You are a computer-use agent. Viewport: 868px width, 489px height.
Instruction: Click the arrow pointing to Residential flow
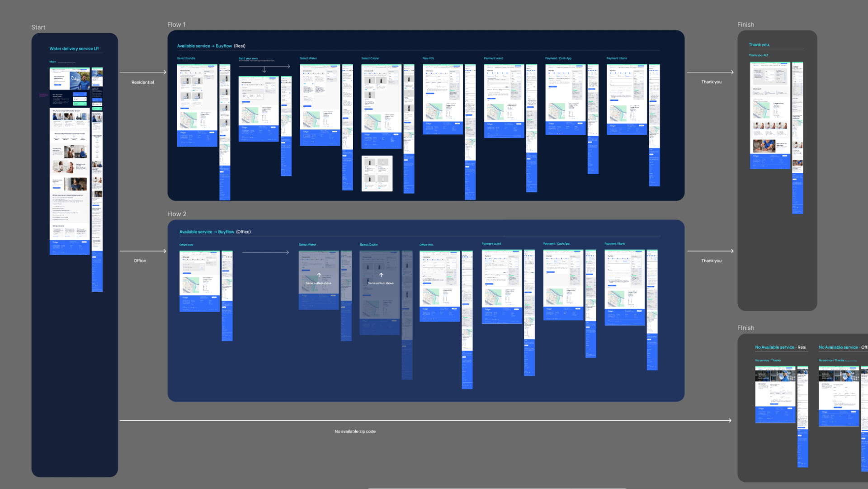click(x=143, y=72)
